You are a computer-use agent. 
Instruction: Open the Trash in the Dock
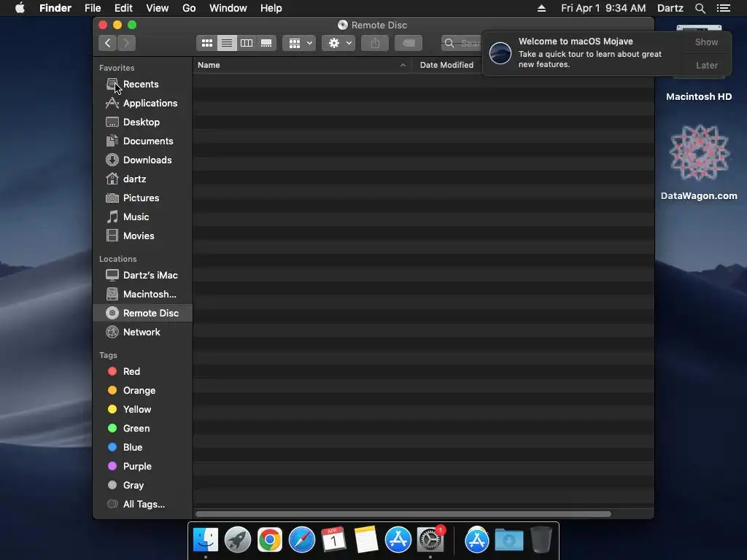tap(541, 540)
